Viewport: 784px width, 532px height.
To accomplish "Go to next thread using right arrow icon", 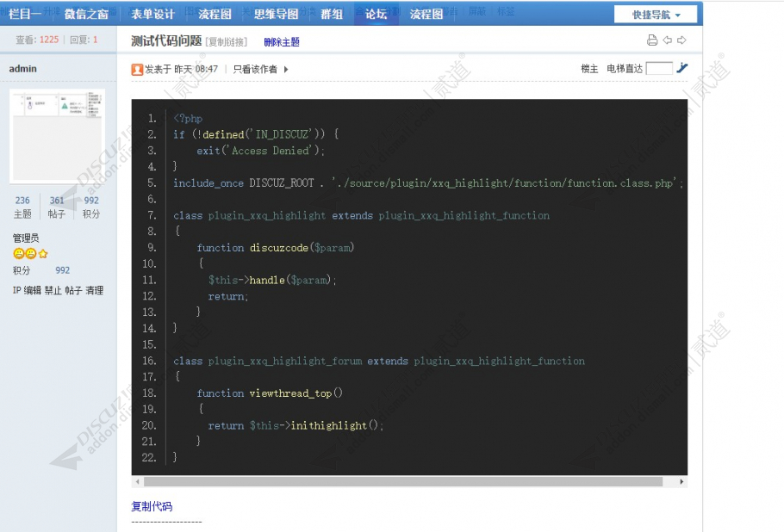I will coord(682,40).
